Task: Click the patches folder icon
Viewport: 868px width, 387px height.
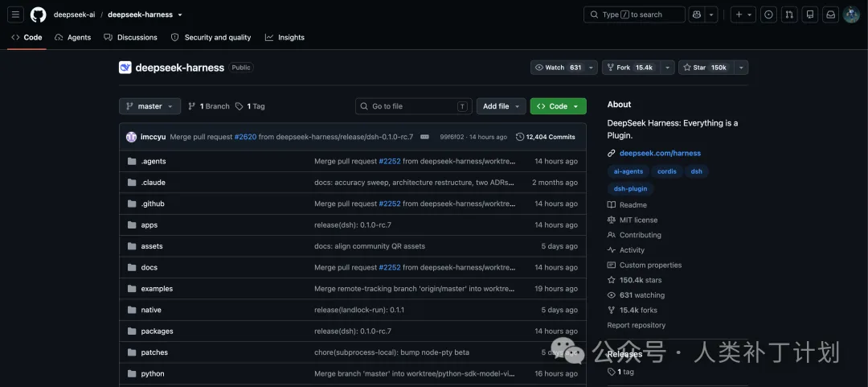Action: (132, 352)
